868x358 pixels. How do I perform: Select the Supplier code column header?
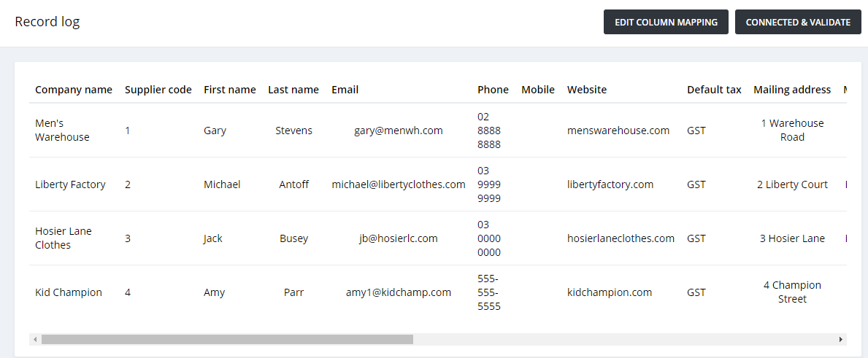pos(158,90)
